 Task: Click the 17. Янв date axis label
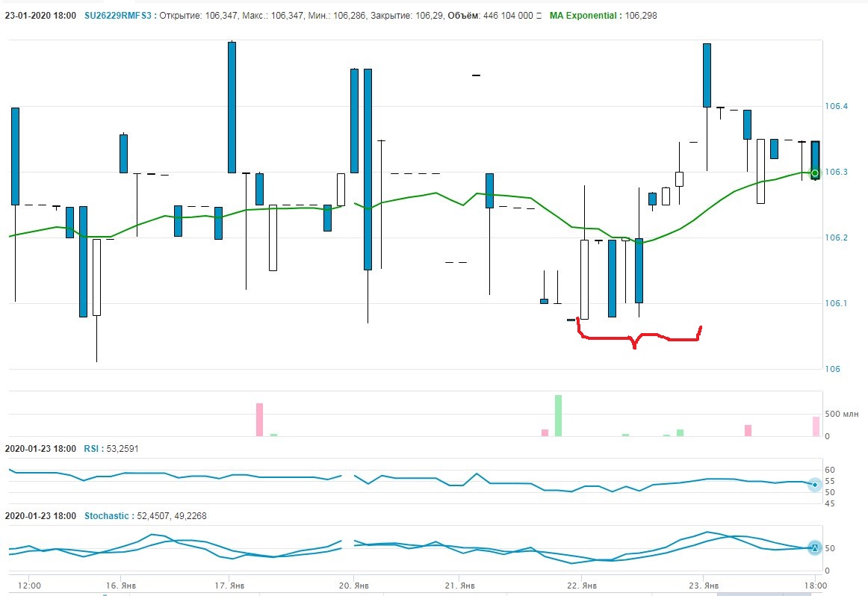pyautogui.click(x=229, y=586)
